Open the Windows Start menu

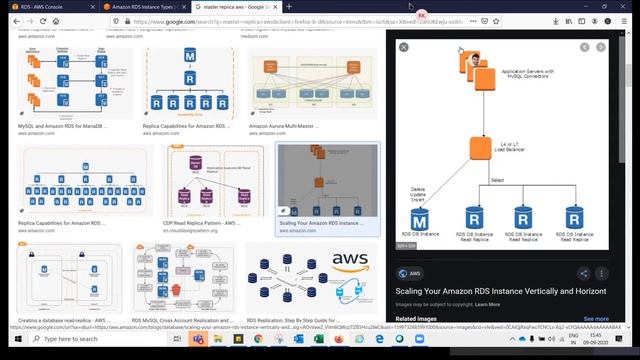coord(18,339)
